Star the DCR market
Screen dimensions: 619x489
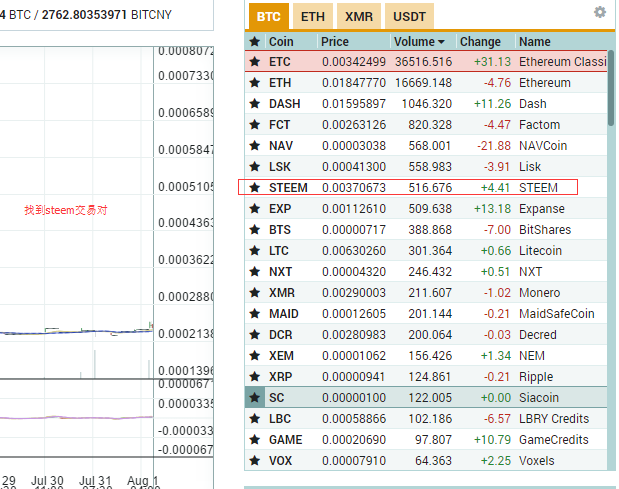tap(255, 335)
